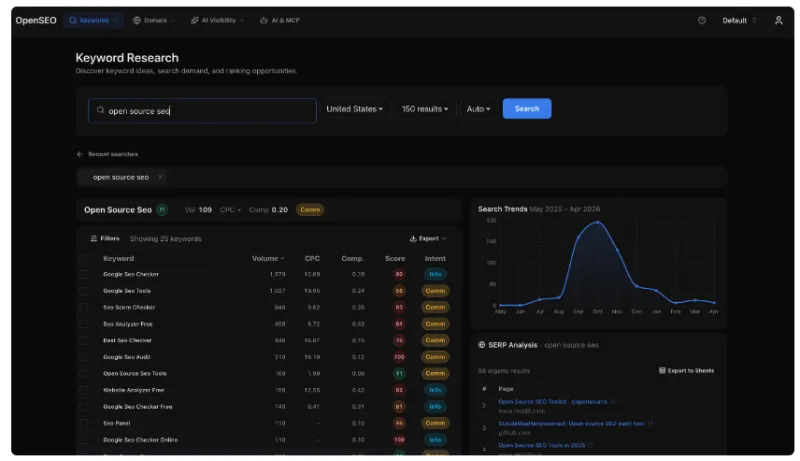Tick the select-all checkbox in the Keyword header
This screenshot has height=461, width=800.
coord(84,259)
